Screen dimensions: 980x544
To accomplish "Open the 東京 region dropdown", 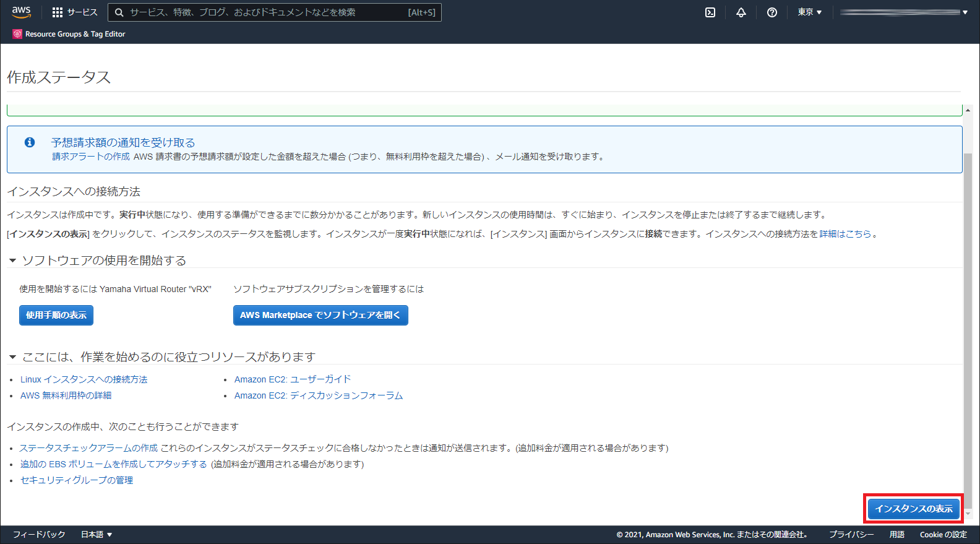I will pyautogui.click(x=809, y=12).
